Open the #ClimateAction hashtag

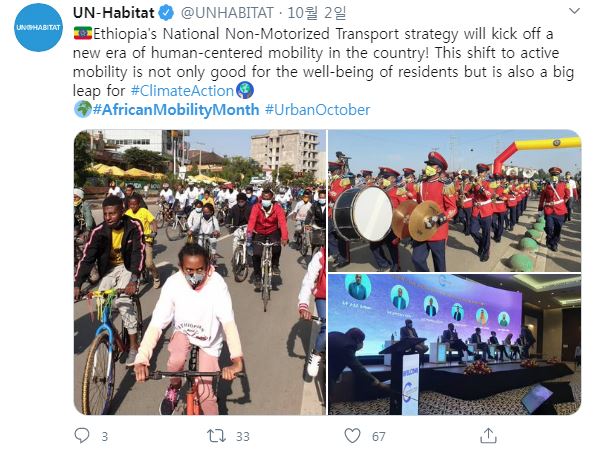click(x=182, y=91)
